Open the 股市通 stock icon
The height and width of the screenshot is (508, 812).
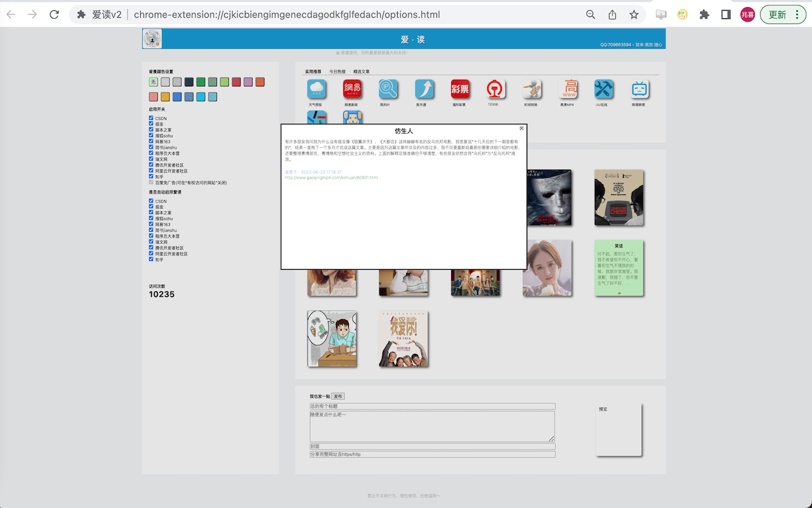click(x=424, y=89)
